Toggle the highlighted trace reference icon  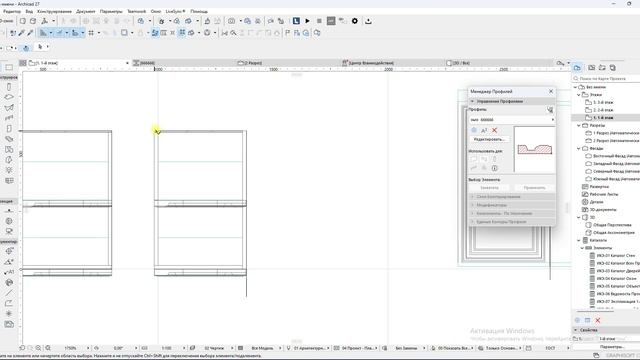(155, 33)
